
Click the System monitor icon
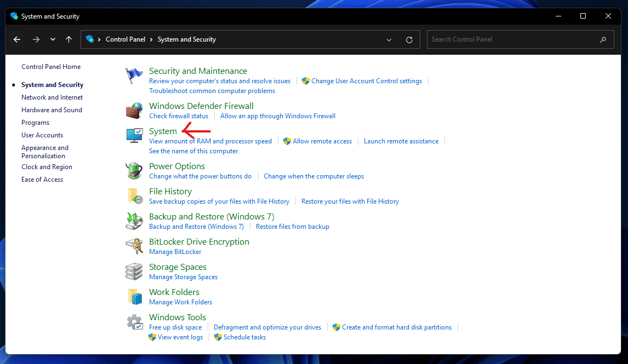pos(134,136)
